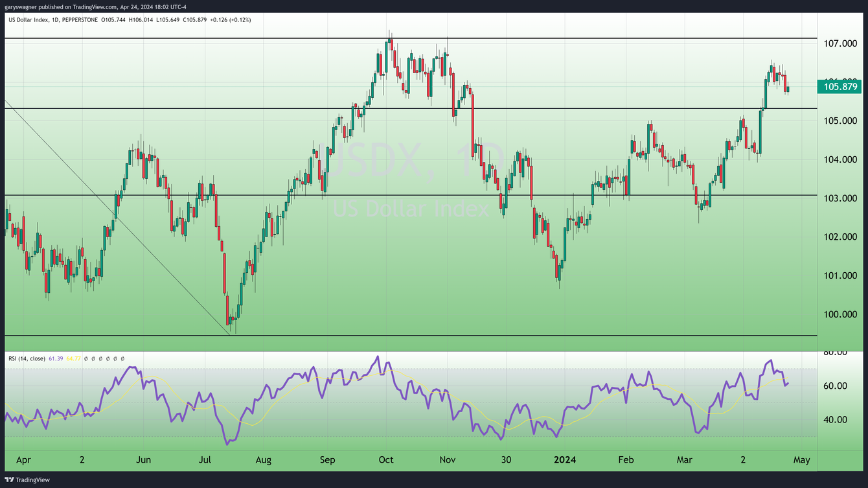Select the purple RSI value 61.39
The width and height of the screenshot is (868, 488).
[56, 358]
